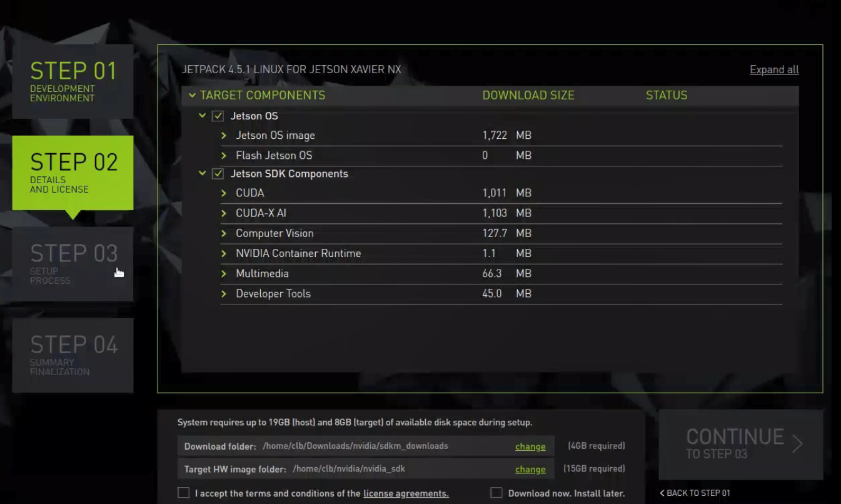The image size is (841, 504).
Task: Click the JetPack 4.5.1 Linux title
Action: point(291,69)
